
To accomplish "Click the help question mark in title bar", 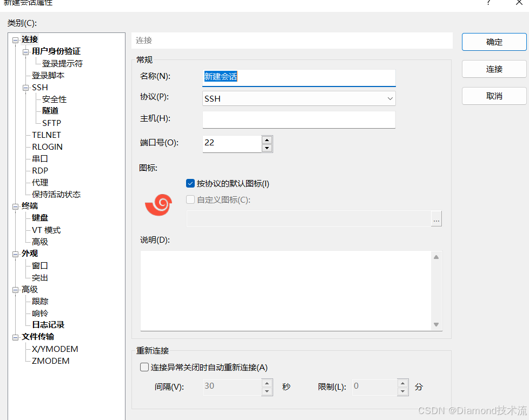I will click(488, 3).
